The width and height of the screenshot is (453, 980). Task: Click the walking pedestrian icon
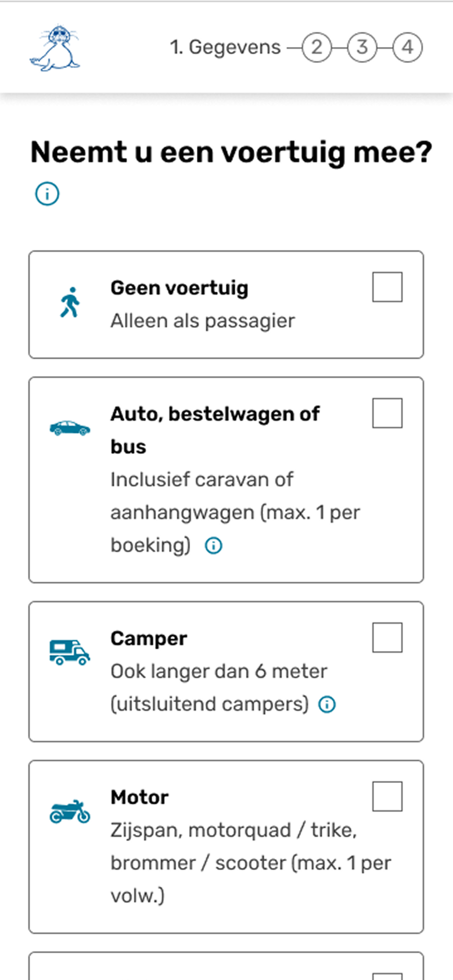click(x=70, y=302)
